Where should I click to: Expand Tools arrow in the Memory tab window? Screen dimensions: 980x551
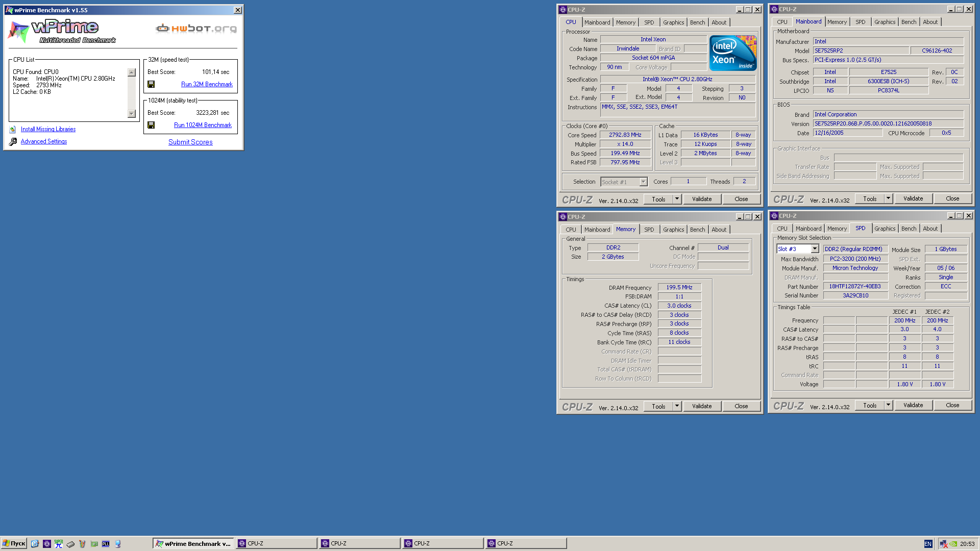pos(677,406)
